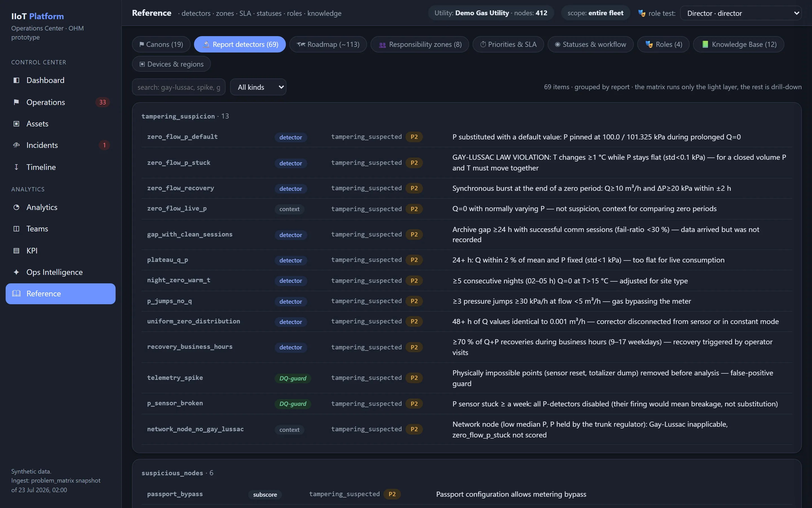This screenshot has height=508, width=812.
Task: Click the Ops Intelligence sparkle icon
Action: pos(16,272)
